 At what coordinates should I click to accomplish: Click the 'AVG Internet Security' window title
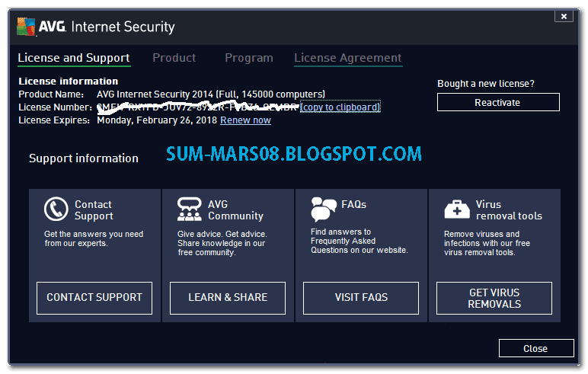pos(107,27)
